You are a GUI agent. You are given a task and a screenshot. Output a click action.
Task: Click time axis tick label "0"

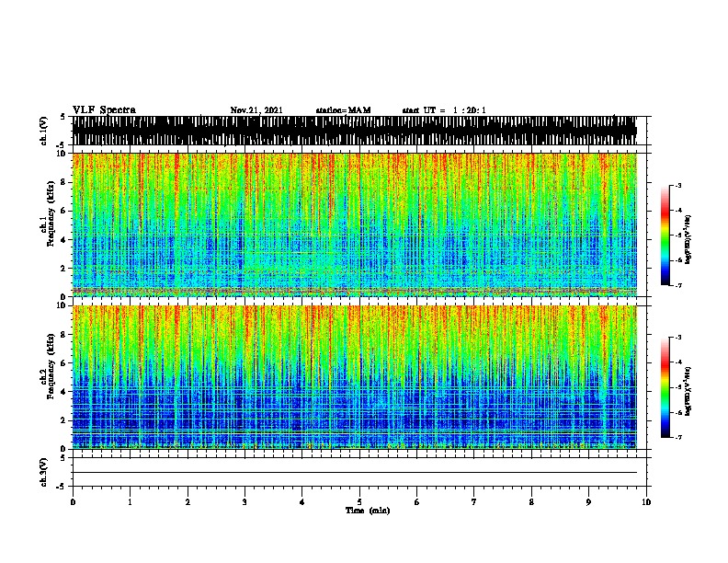[73, 502]
